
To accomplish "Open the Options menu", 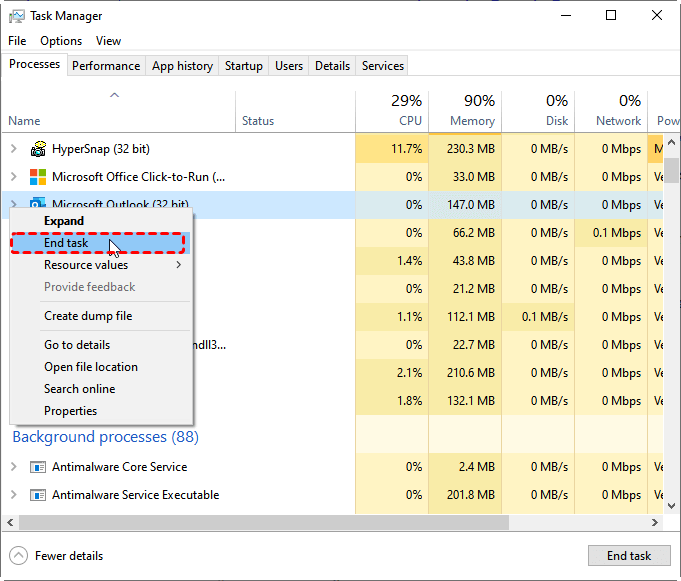I will click(61, 41).
